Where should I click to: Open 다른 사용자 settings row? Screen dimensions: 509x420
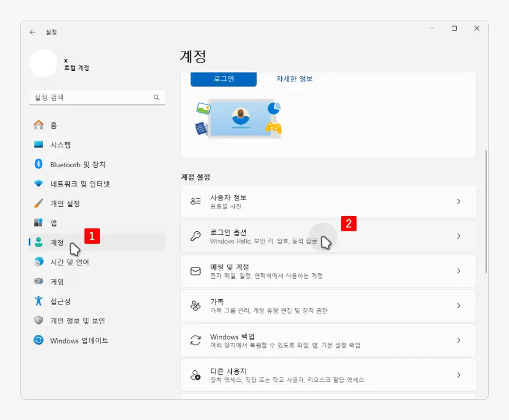tap(328, 375)
